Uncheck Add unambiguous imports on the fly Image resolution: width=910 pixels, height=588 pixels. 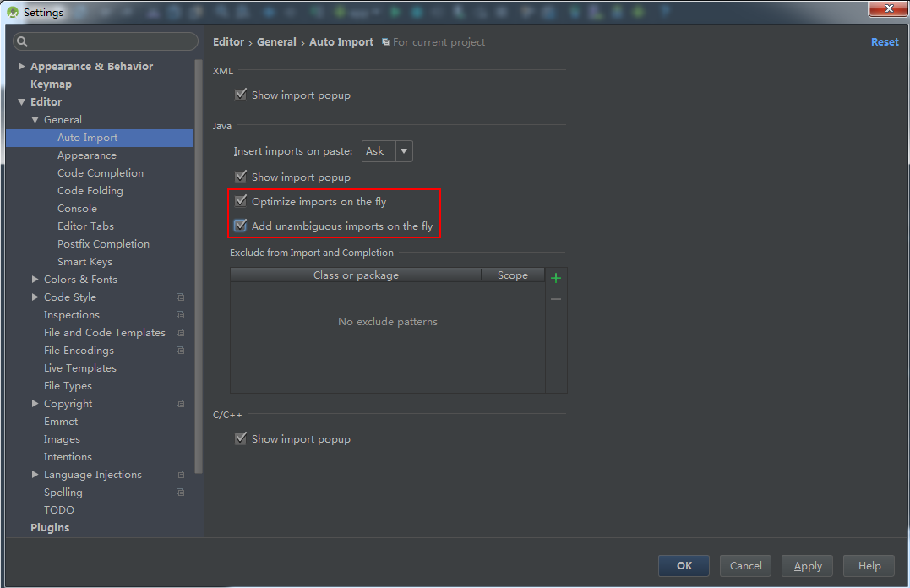[x=240, y=226]
